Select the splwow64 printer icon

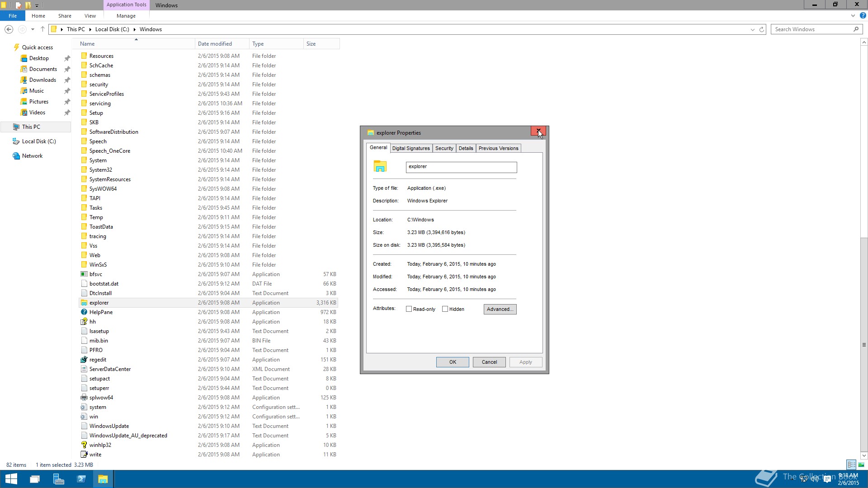click(x=84, y=398)
